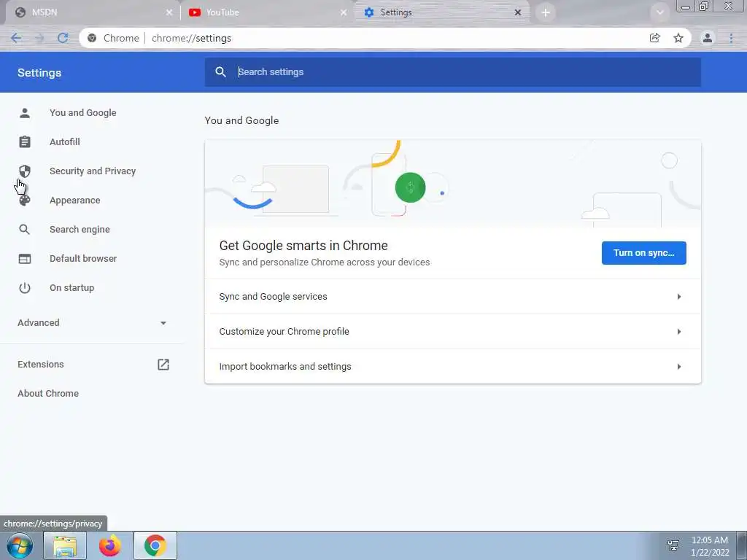Click the Extensions external link icon
The width and height of the screenshot is (747, 560).
pyautogui.click(x=163, y=365)
